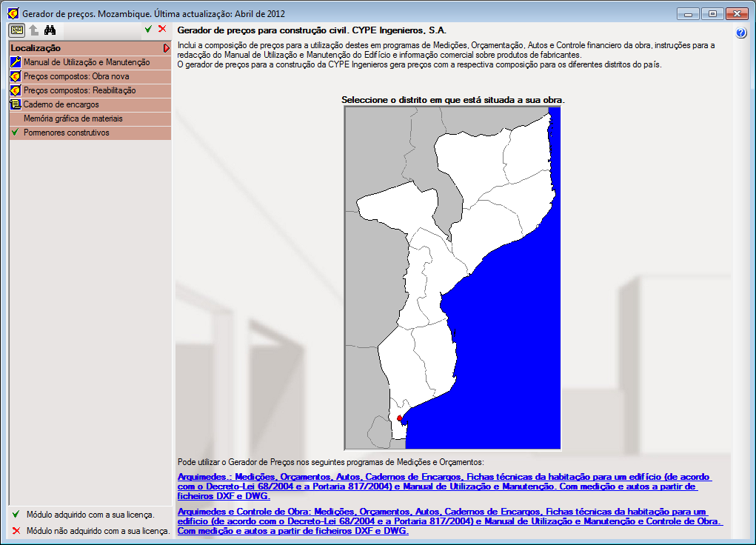Click 'Módulo adquirido com a sua licença.' legend
Image resolution: width=756 pixels, height=545 pixels.
coord(90,515)
